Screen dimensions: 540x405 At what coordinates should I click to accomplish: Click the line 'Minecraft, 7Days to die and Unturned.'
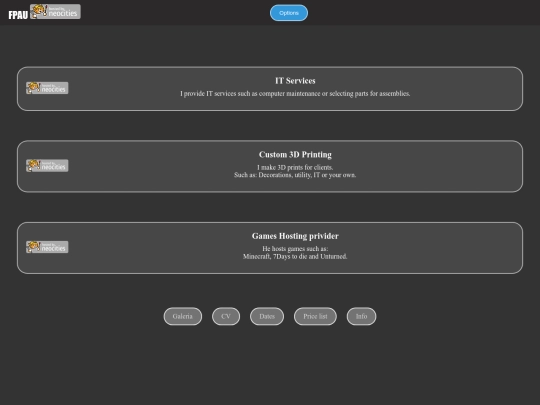(295, 257)
